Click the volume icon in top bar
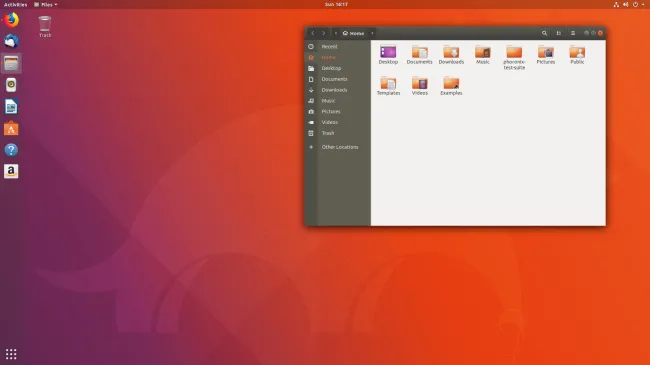Viewport: 650px width, 365px height. [626, 5]
